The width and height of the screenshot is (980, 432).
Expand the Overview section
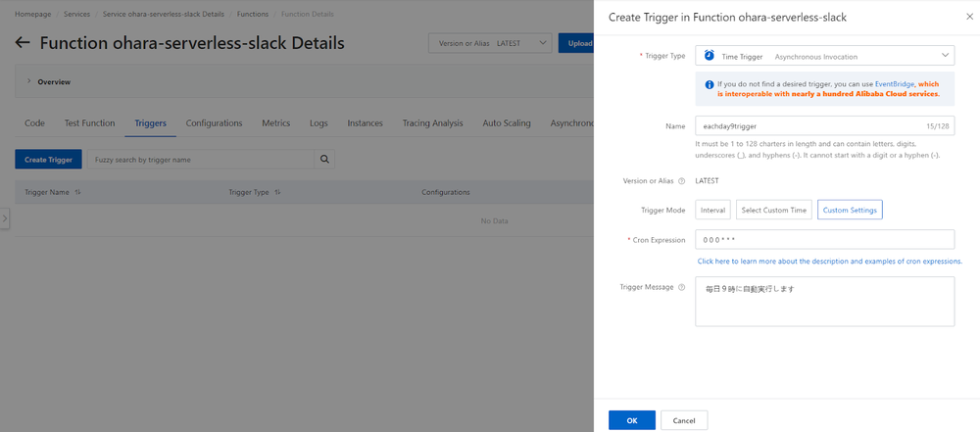coord(28,82)
